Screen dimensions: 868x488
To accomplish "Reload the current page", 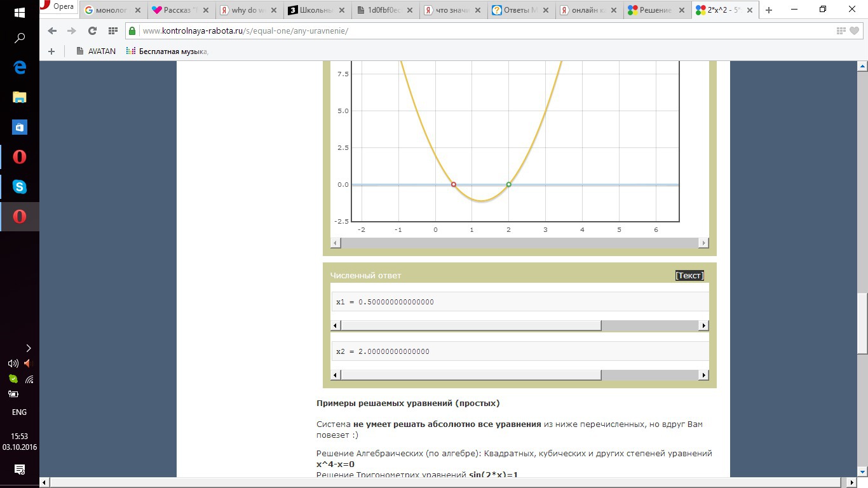I will (x=92, y=30).
